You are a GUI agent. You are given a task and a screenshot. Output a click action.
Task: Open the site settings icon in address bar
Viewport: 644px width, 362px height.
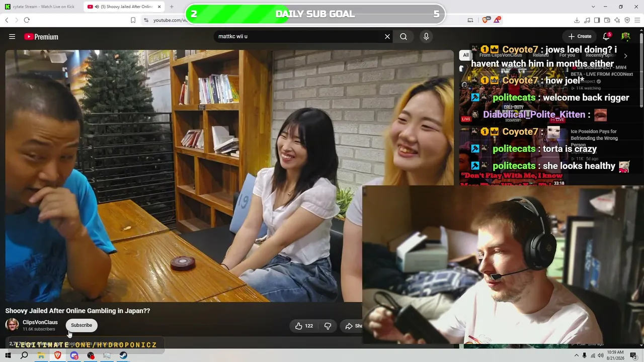pyautogui.click(x=146, y=20)
